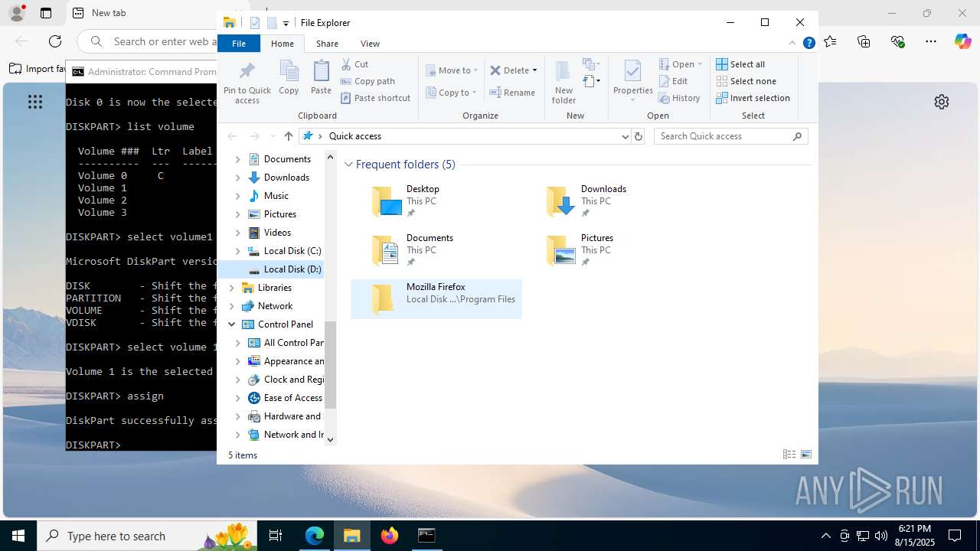Open Firefox from the taskbar
This screenshot has width=980, height=551.
coord(389,536)
